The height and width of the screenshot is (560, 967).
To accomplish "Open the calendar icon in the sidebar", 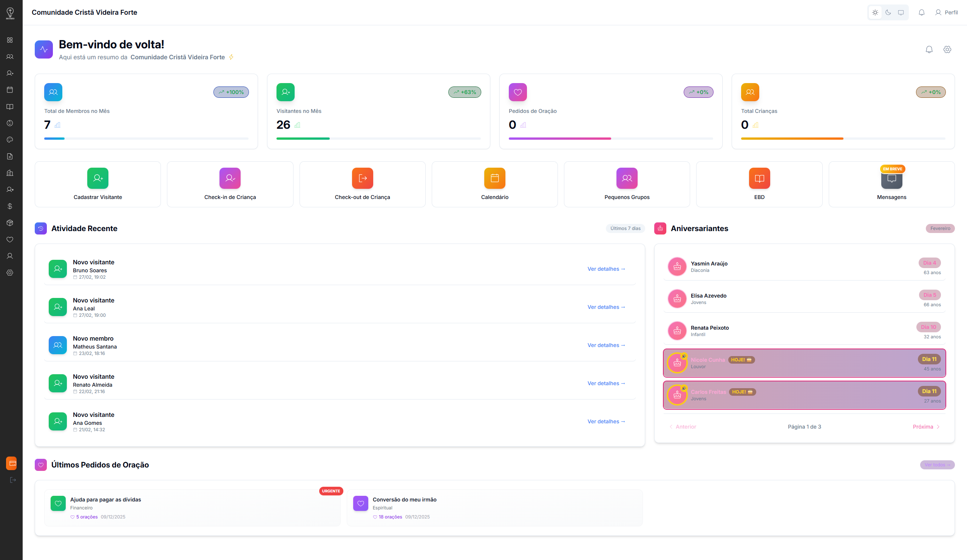I will (10, 90).
